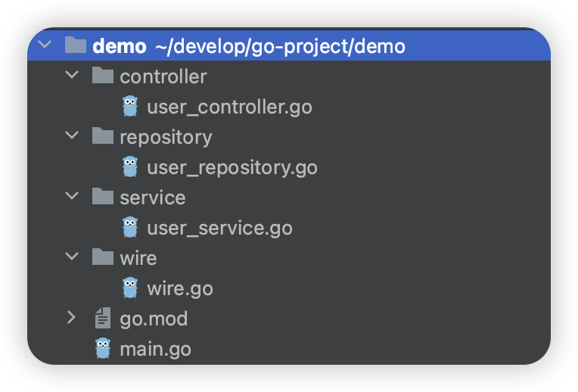Click the gopher icon next to wire.go

tap(130, 288)
